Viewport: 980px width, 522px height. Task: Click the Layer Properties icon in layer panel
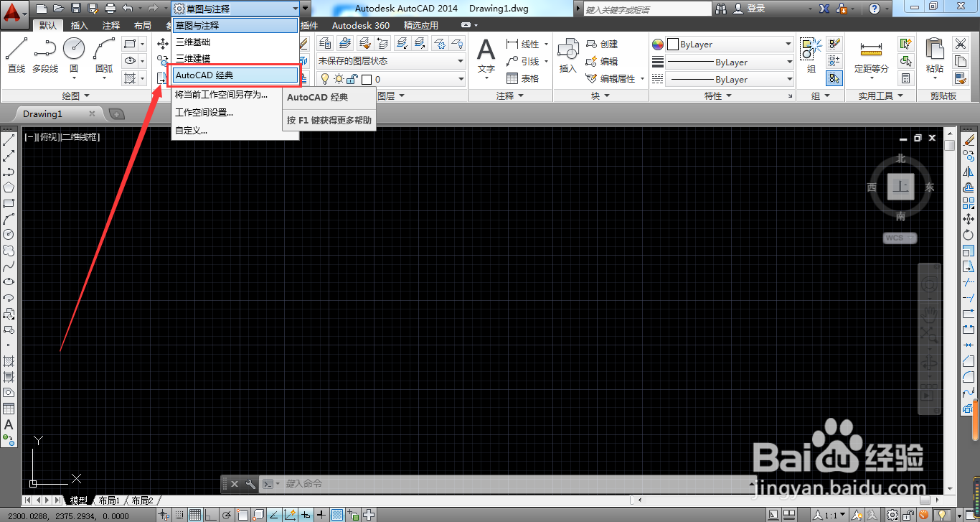(x=325, y=44)
